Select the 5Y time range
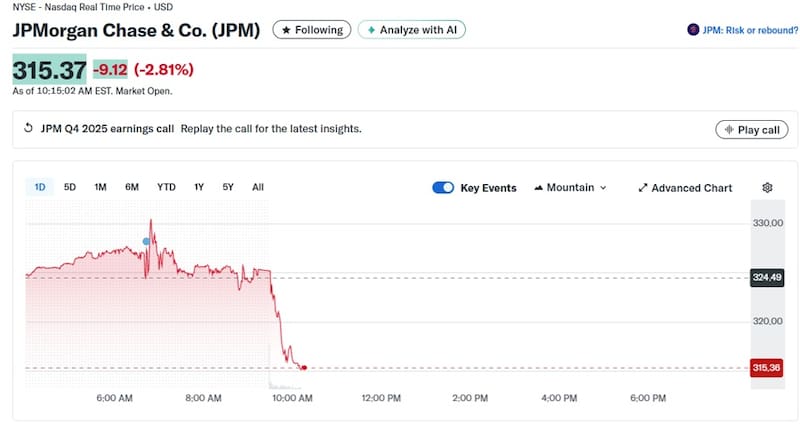The width and height of the screenshot is (800, 424). (228, 187)
